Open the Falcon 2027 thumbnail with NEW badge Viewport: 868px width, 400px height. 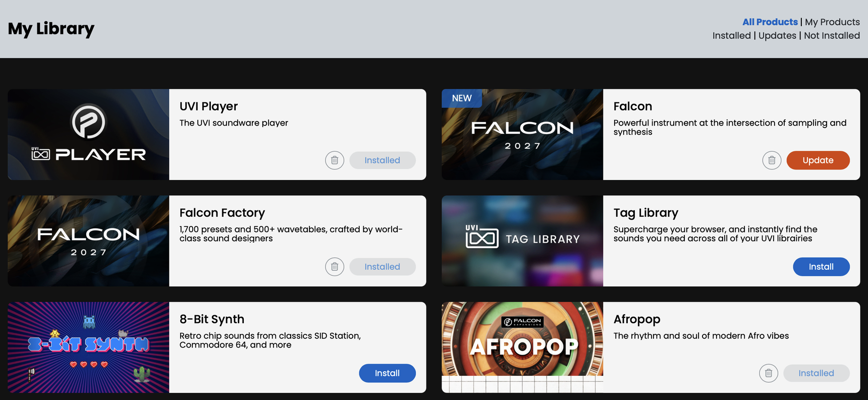522,135
